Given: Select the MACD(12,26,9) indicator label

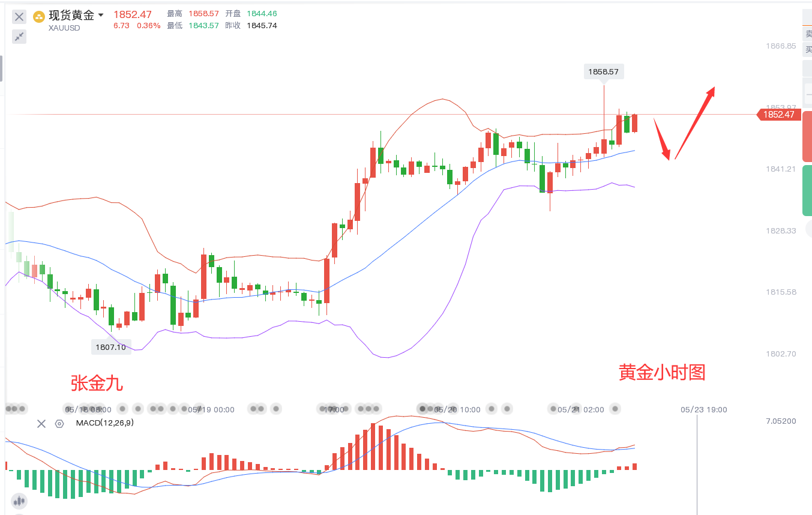Looking at the screenshot, I should tap(105, 423).
